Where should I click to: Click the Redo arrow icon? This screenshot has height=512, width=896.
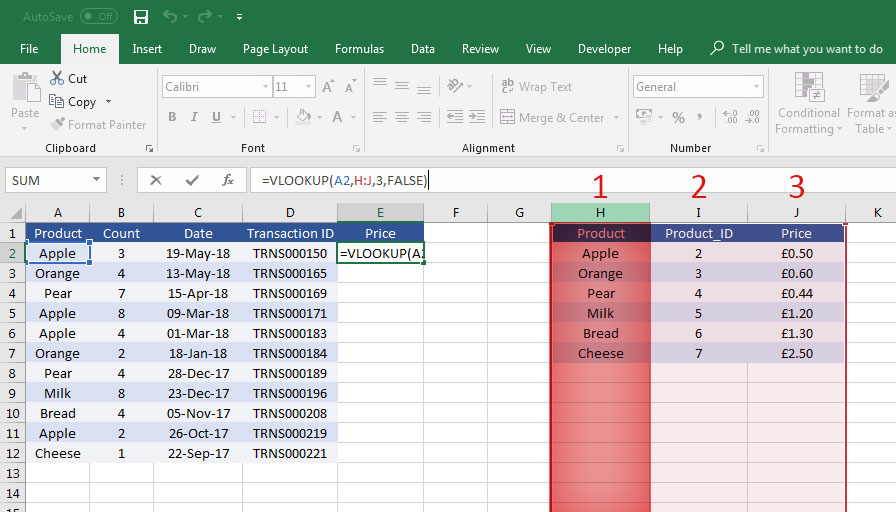pyautogui.click(x=205, y=17)
